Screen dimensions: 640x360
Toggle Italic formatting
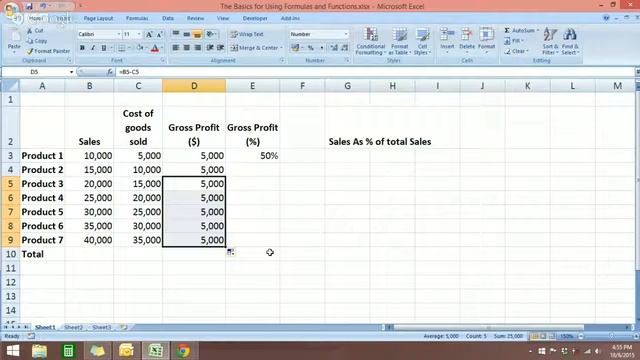tap(93, 48)
